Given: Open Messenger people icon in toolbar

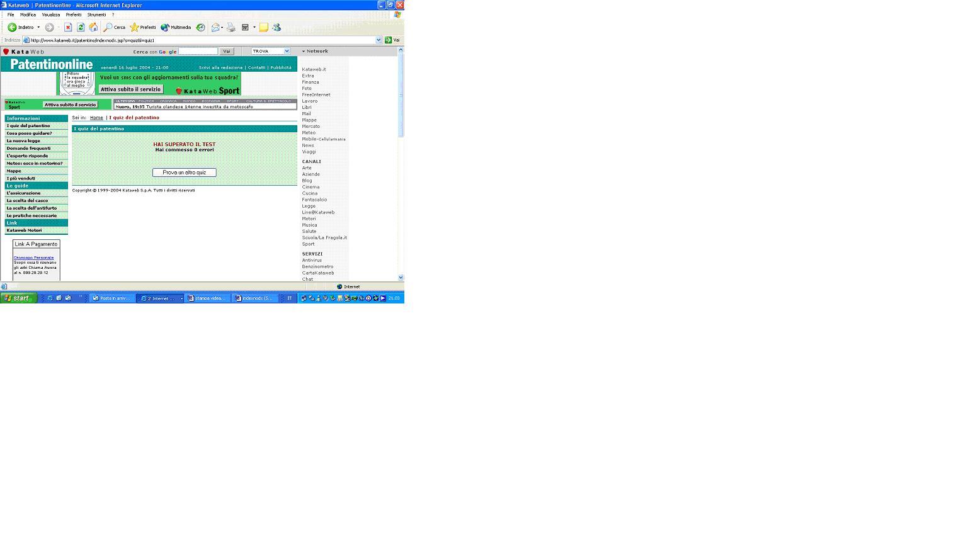Looking at the screenshot, I should 276,27.
